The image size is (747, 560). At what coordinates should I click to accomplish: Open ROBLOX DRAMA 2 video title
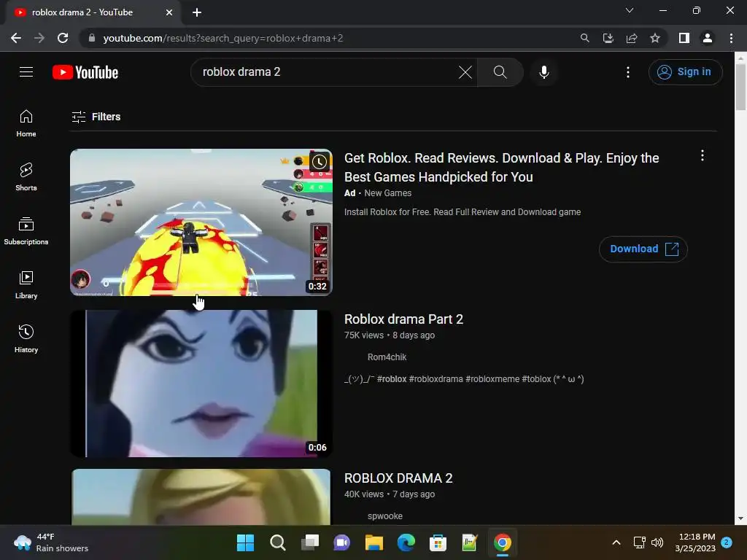tap(398, 478)
